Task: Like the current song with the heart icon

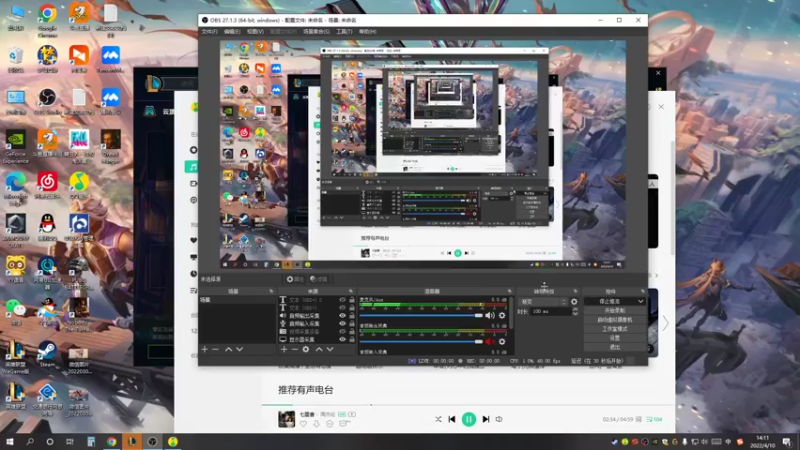Action: 304,423
